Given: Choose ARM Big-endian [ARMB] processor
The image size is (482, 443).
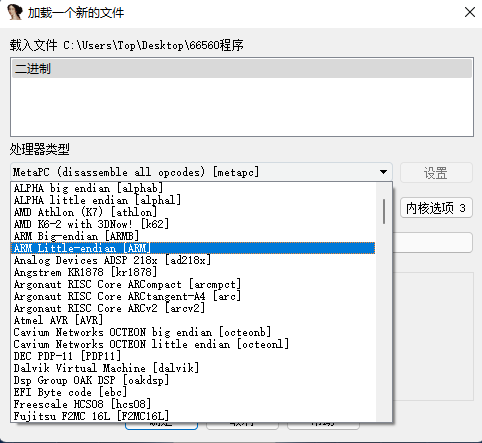Looking at the screenshot, I should (x=193, y=236).
